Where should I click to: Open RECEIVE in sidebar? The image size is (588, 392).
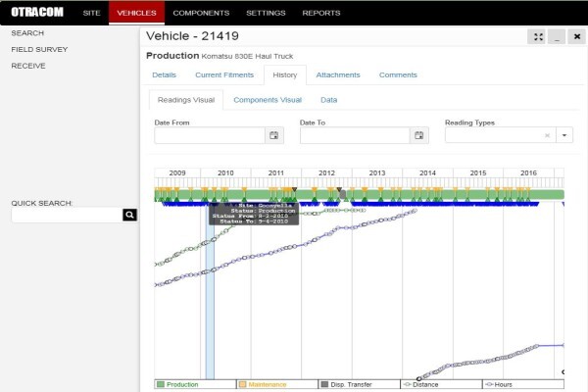[x=28, y=66]
